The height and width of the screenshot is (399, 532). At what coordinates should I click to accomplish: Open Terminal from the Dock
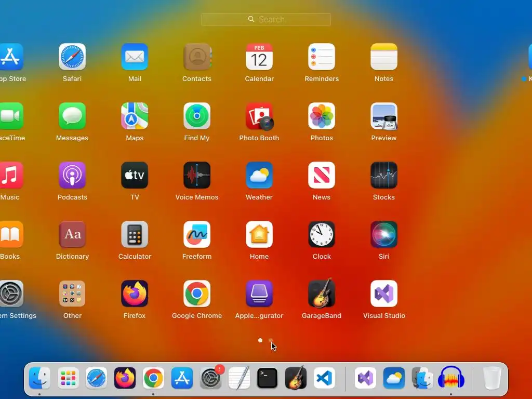tap(268, 378)
